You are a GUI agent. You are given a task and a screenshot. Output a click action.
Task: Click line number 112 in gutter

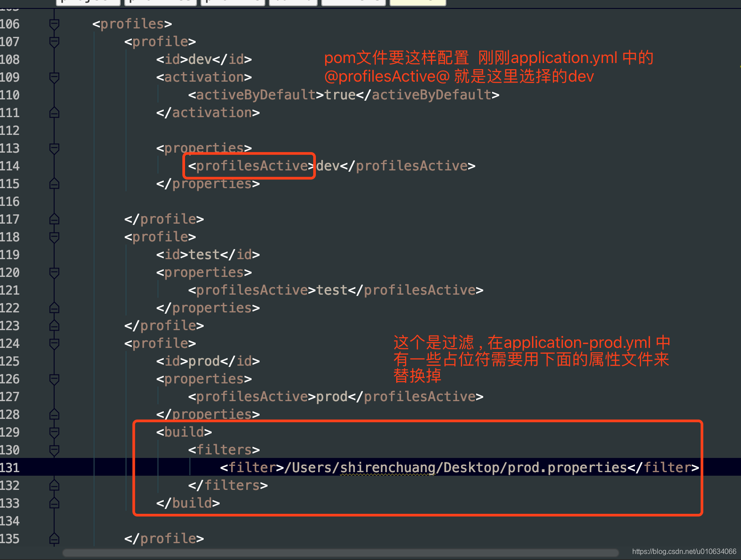click(x=10, y=130)
